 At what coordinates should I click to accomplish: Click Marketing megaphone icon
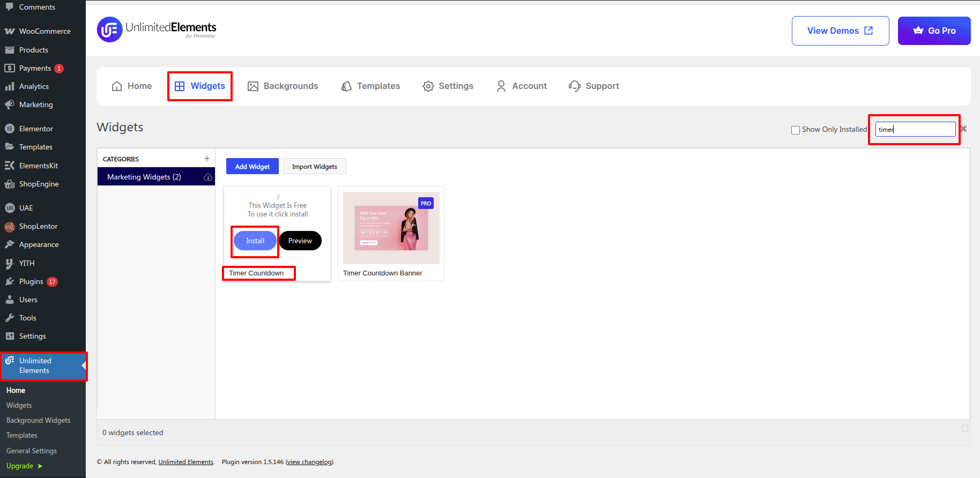click(x=10, y=104)
